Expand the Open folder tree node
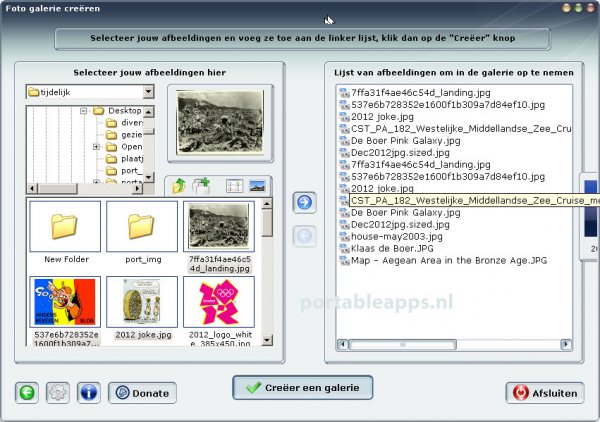Viewport: 600px width, 422px height. point(96,147)
